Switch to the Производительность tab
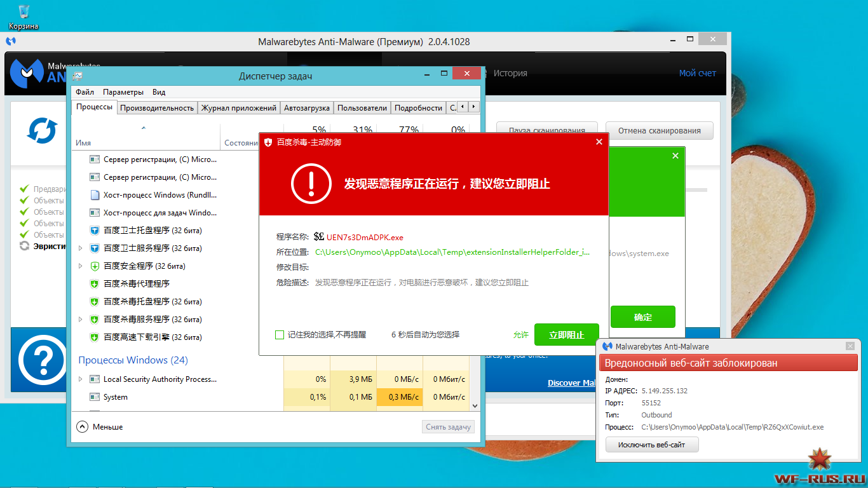 [x=157, y=108]
